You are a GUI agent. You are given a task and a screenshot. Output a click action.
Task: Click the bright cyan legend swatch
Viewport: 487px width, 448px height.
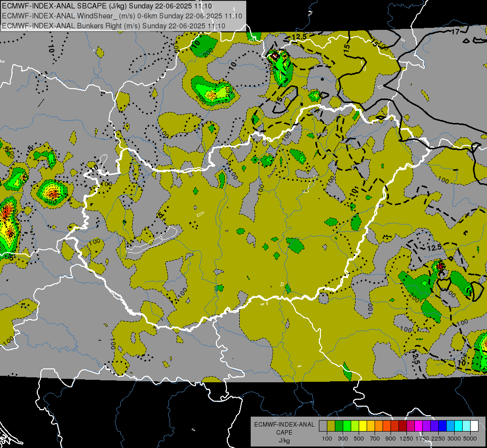click(459, 426)
